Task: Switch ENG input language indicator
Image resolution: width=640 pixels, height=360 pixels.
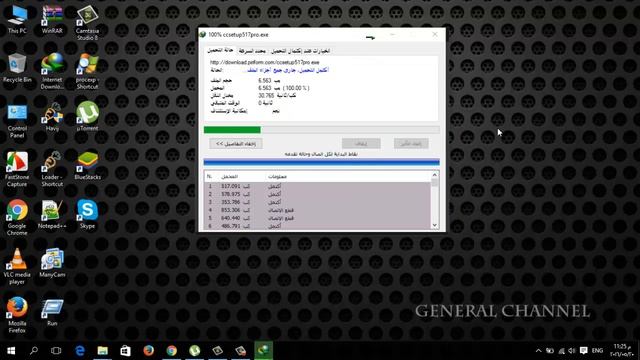Action: [597, 351]
